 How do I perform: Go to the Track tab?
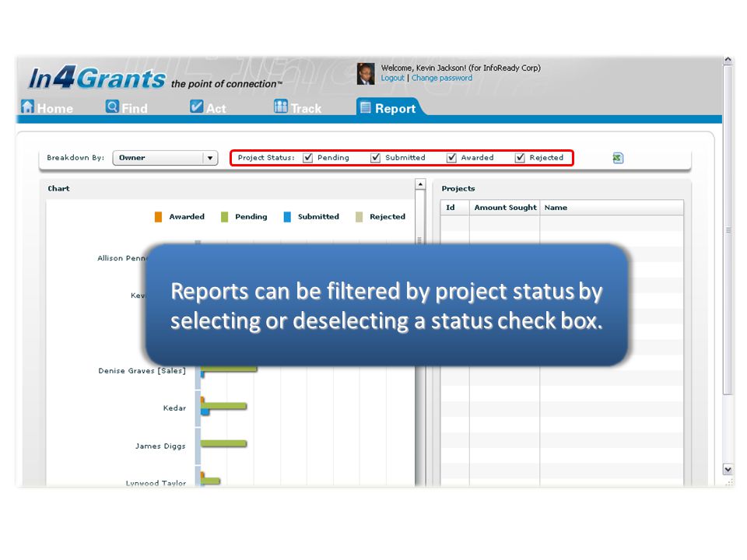298,107
